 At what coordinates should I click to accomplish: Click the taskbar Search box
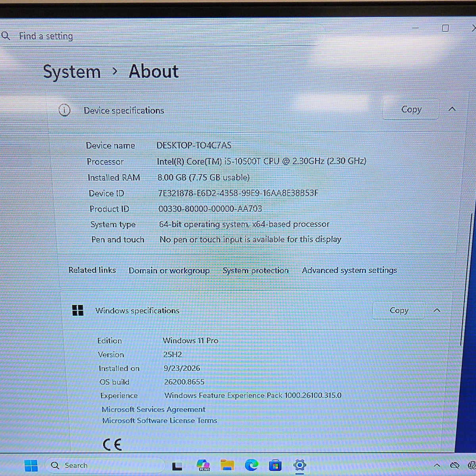[105, 465]
